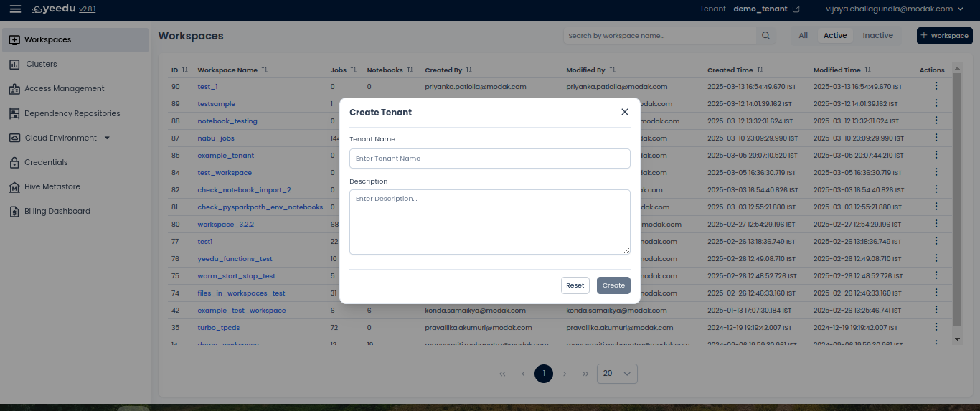Image resolution: width=980 pixels, height=411 pixels.
Task: Open the page size 20 dropdown
Action: coord(617,374)
